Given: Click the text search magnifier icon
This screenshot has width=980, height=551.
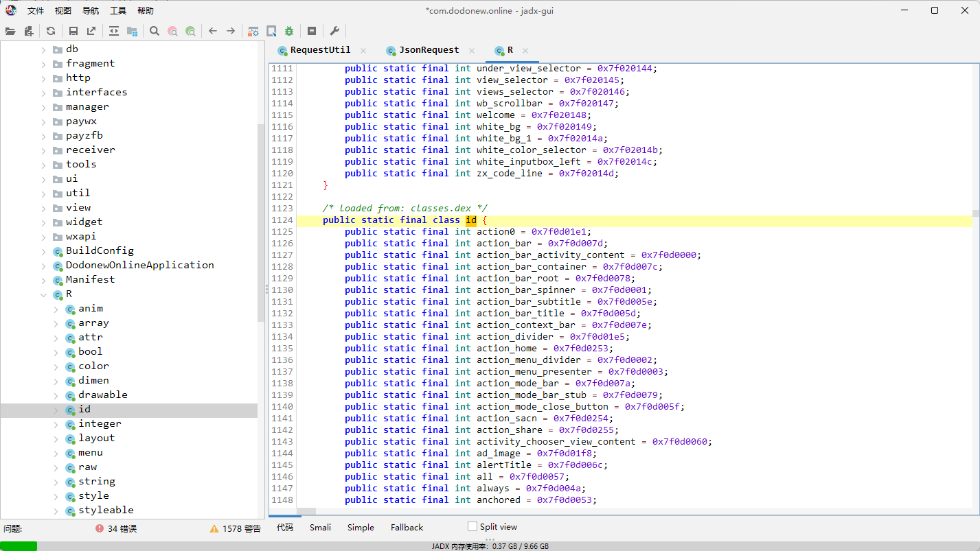Looking at the screenshot, I should 155,31.
